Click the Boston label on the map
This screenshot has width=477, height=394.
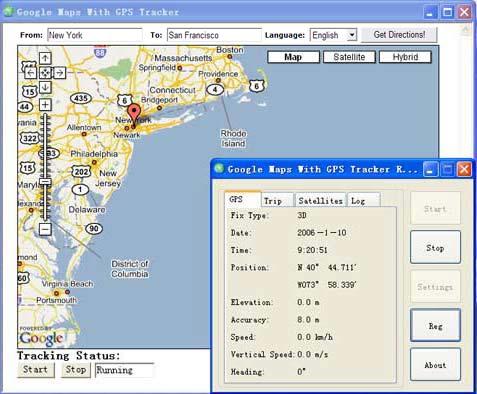coord(230,50)
